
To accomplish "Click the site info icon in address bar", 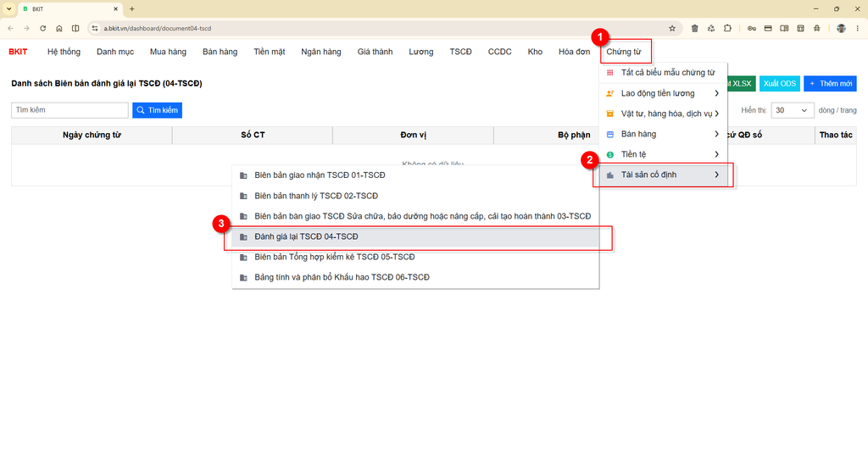I will (95, 28).
